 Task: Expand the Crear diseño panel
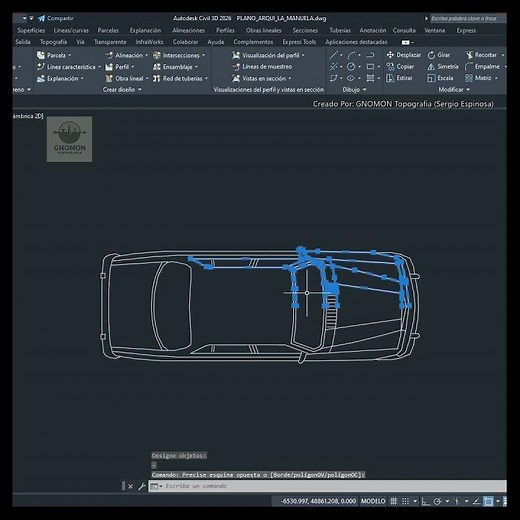(122, 90)
